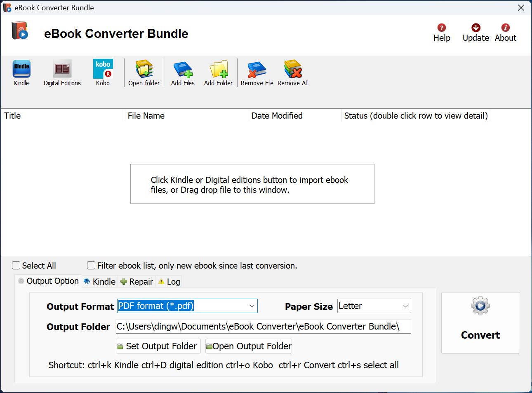
Task: Enable the Select All checkbox
Action: pyautogui.click(x=16, y=266)
